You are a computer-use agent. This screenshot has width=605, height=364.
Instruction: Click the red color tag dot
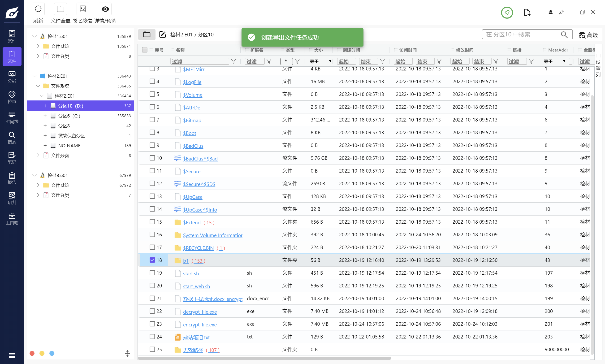(32, 353)
